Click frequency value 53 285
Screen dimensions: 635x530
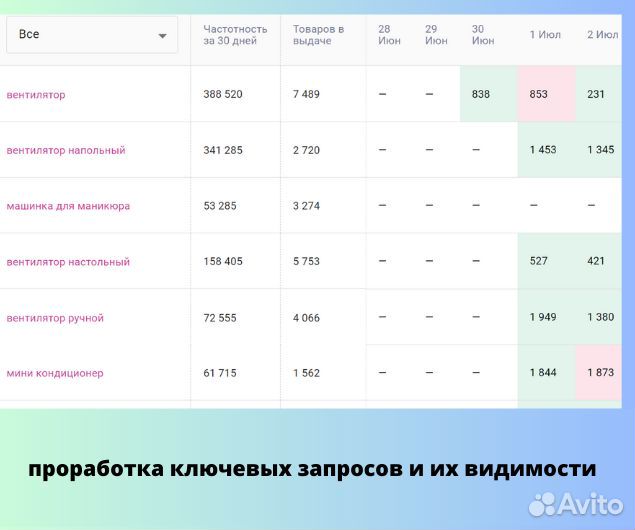click(x=220, y=206)
